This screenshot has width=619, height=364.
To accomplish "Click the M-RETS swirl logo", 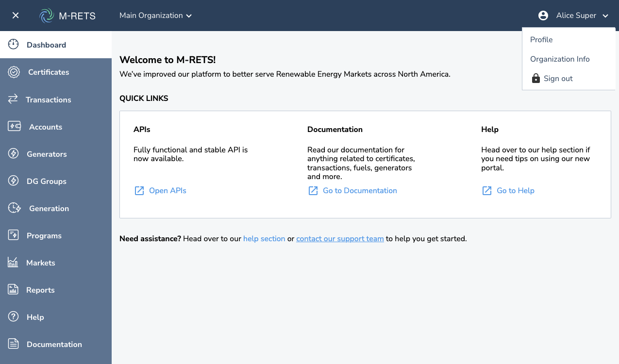I will click(x=47, y=16).
